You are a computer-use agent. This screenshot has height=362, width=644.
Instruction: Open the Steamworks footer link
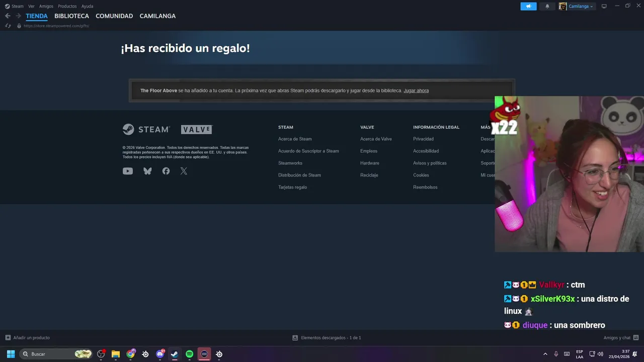pyautogui.click(x=290, y=163)
